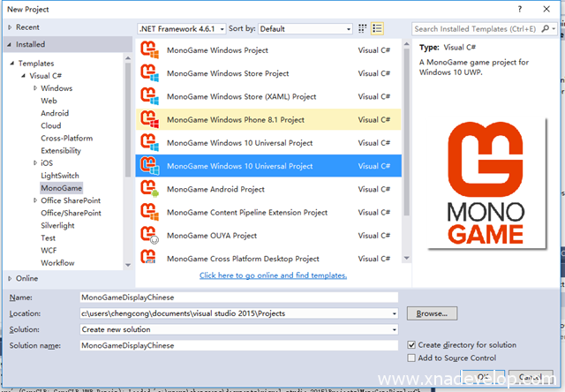565x392 pixels.
Task: Uncheck Create directory for solution
Action: click(x=411, y=345)
